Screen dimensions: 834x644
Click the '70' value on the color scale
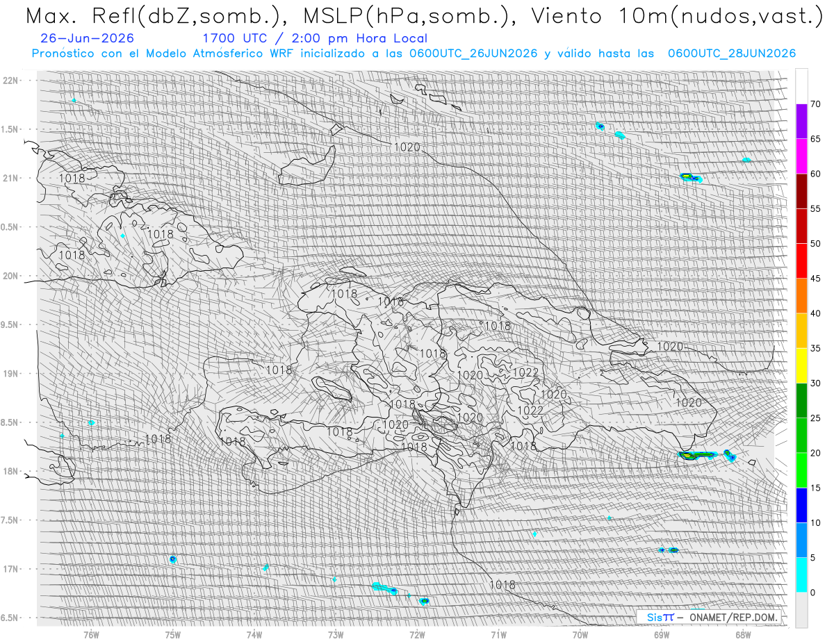tap(816, 104)
